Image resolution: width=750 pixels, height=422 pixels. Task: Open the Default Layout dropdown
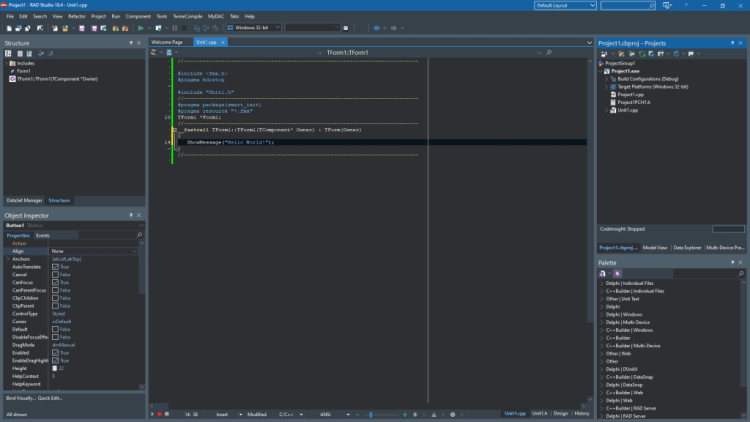[565, 5]
